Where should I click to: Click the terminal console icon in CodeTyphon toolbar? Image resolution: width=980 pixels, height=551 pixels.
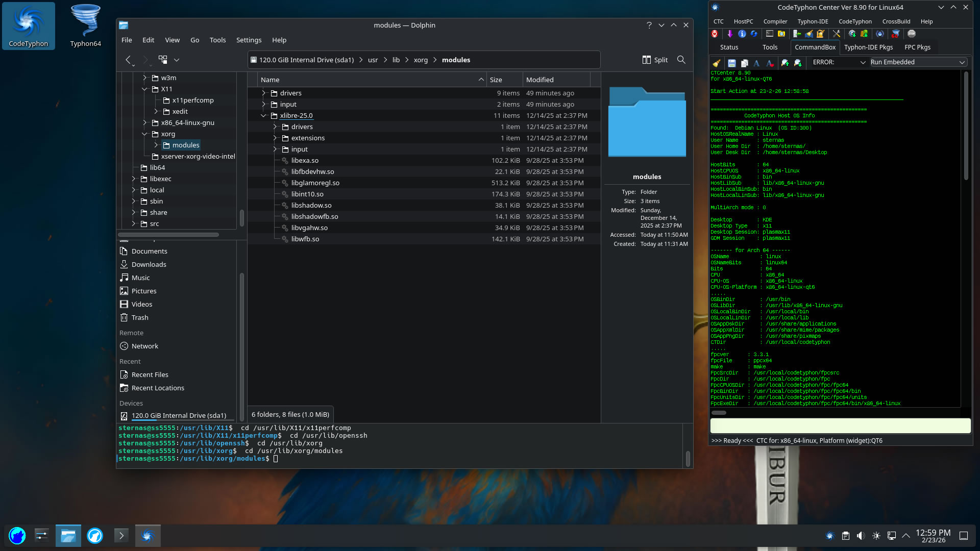pos(769,34)
